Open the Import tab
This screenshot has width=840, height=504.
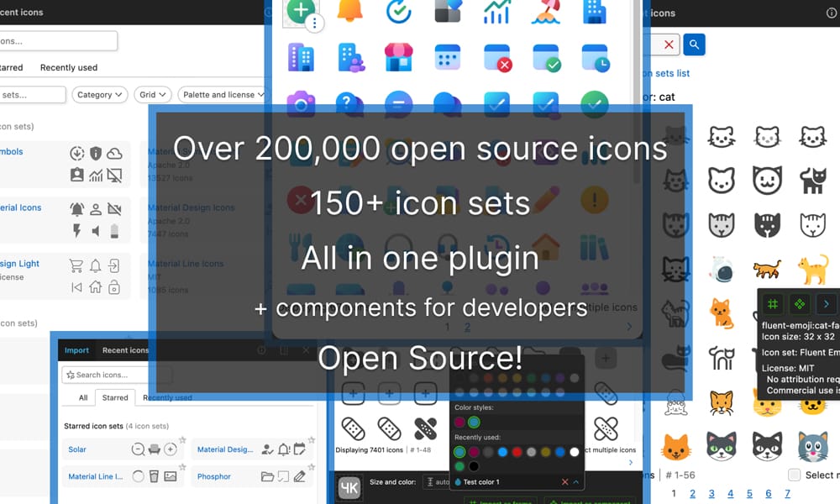76,350
